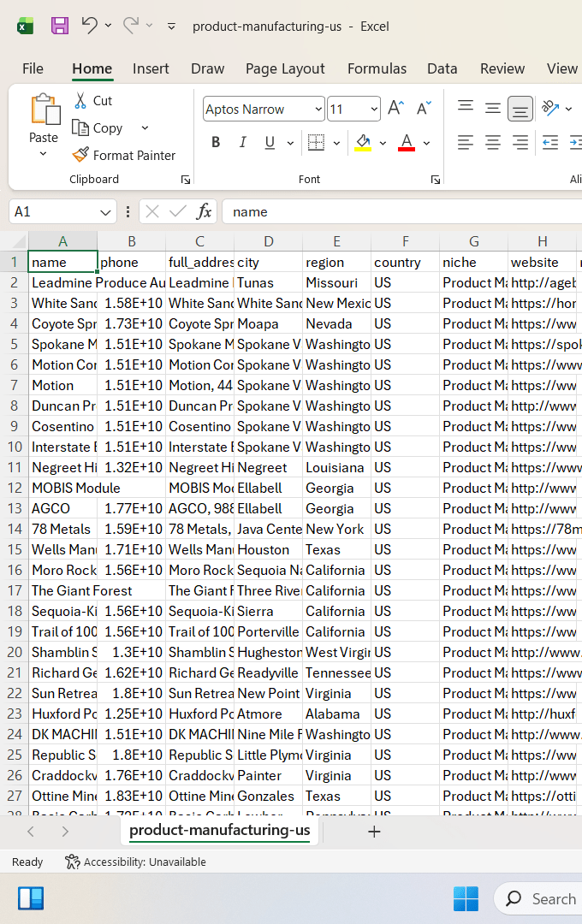Switch to the Draw tab

[208, 69]
